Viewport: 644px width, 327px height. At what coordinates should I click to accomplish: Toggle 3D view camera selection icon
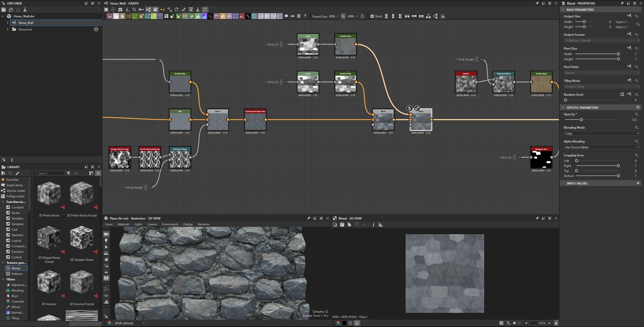[106, 234]
